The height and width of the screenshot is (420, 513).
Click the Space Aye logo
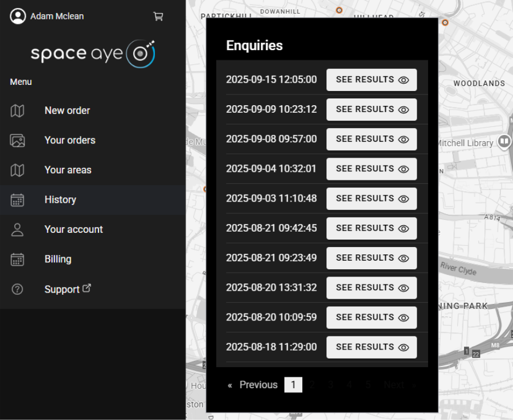pos(93,53)
